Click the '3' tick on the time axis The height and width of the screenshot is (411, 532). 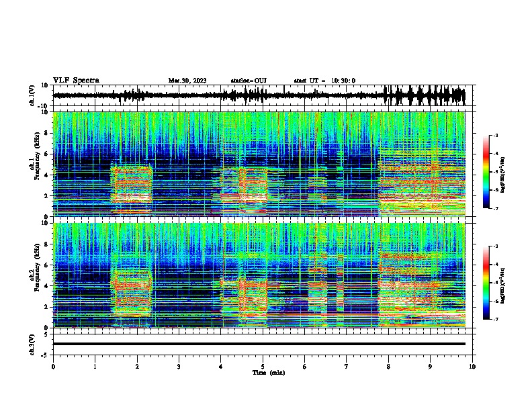coord(179,367)
